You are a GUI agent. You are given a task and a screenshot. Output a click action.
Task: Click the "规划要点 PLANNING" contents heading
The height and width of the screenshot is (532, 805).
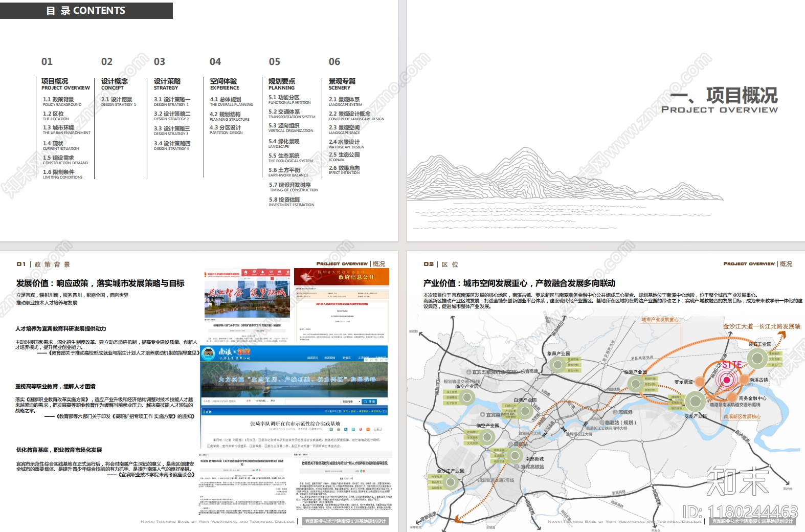click(x=282, y=84)
